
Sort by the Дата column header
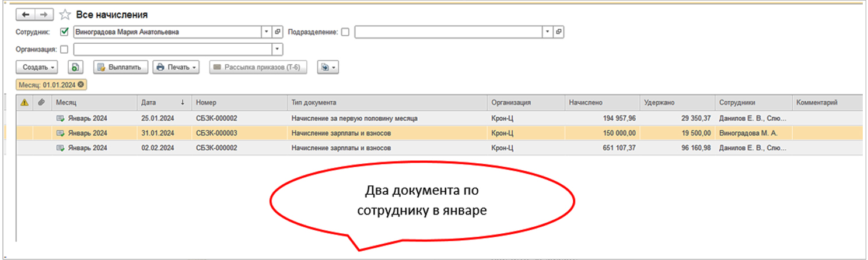pyautogui.click(x=163, y=103)
